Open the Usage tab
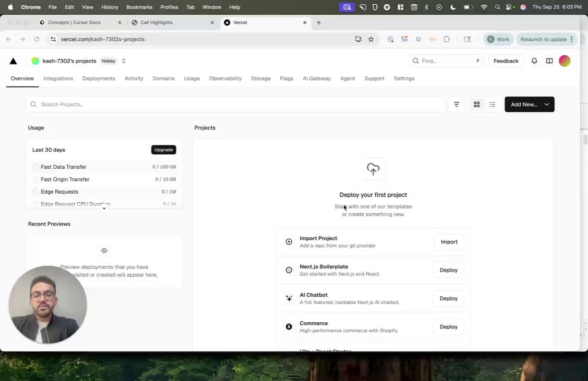 192,79
